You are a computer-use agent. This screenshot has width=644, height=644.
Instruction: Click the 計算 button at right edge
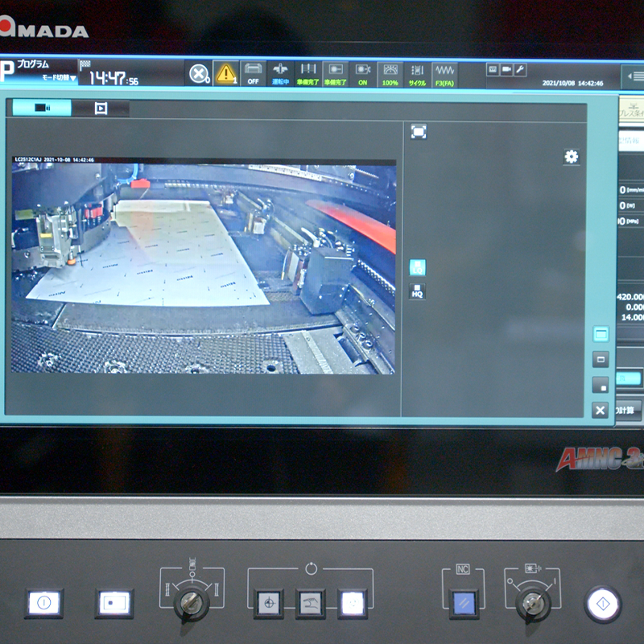pos(629,411)
